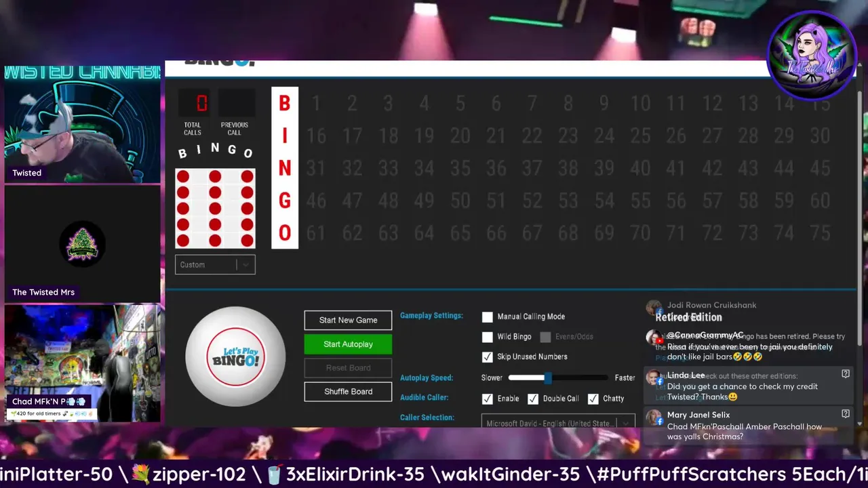Click number 10 on the bingo board
Viewport: 868px width, 488px height.
tap(640, 103)
